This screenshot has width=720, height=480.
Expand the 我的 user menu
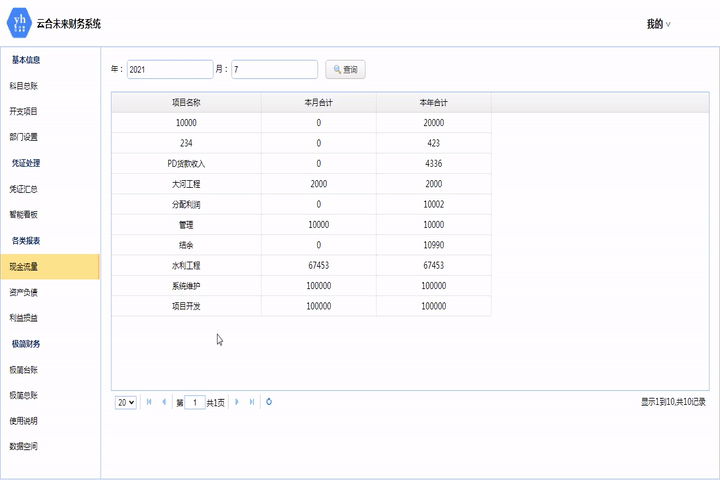click(x=658, y=24)
